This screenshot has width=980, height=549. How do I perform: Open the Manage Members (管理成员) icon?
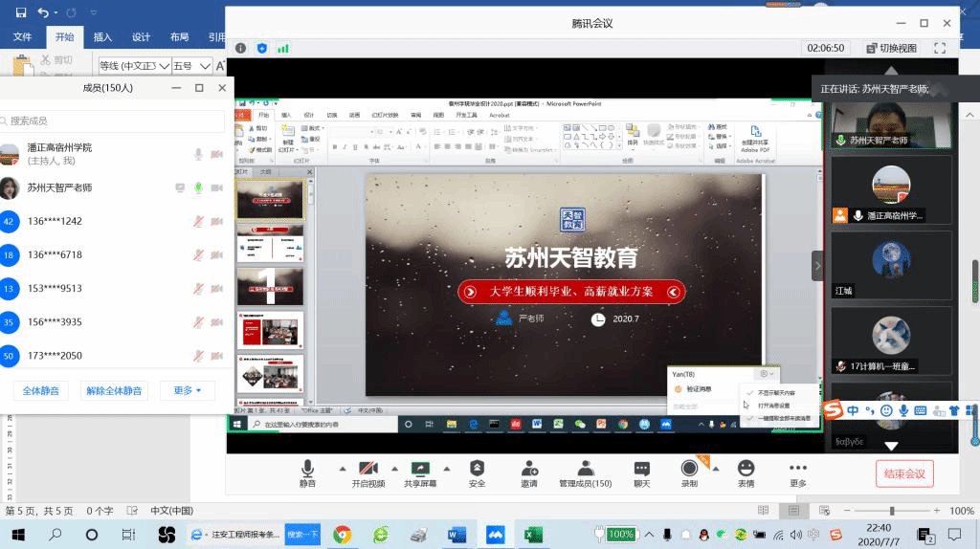pyautogui.click(x=585, y=469)
